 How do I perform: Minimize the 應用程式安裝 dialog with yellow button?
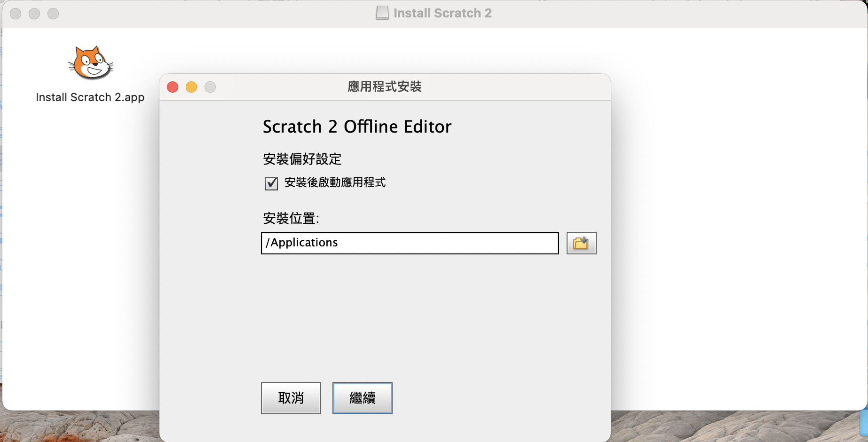[x=191, y=87]
